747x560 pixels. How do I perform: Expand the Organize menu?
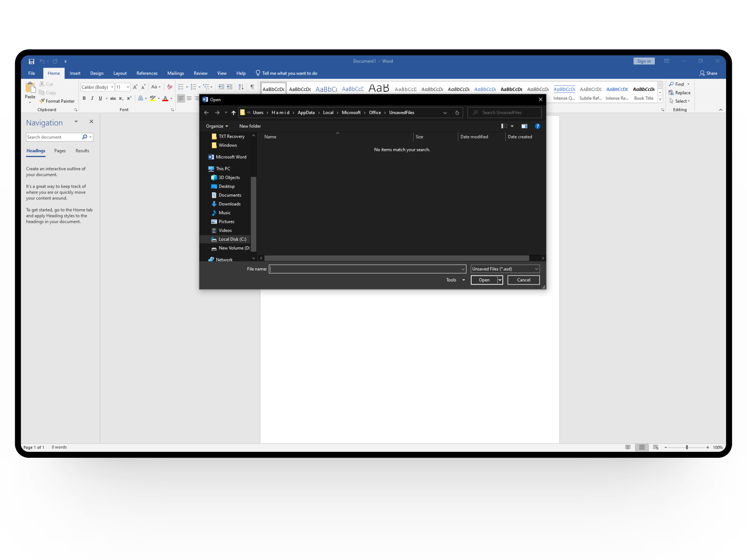tap(217, 126)
